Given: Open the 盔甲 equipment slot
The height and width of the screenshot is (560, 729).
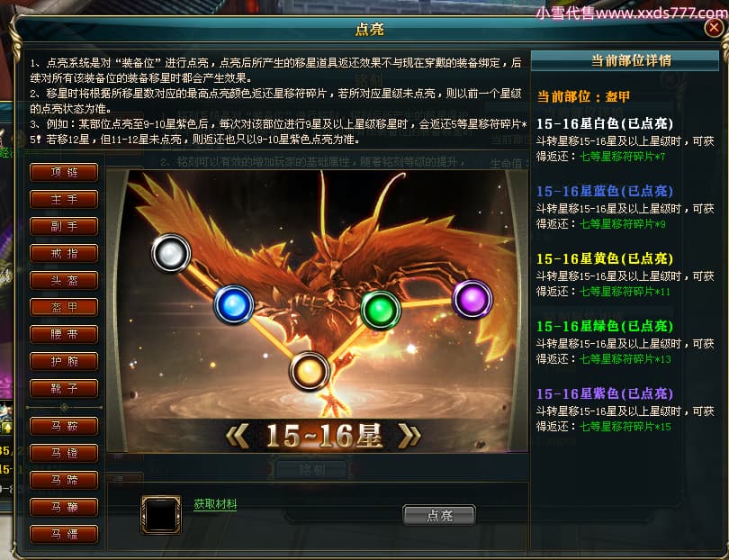Looking at the screenshot, I should [x=64, y=307].
